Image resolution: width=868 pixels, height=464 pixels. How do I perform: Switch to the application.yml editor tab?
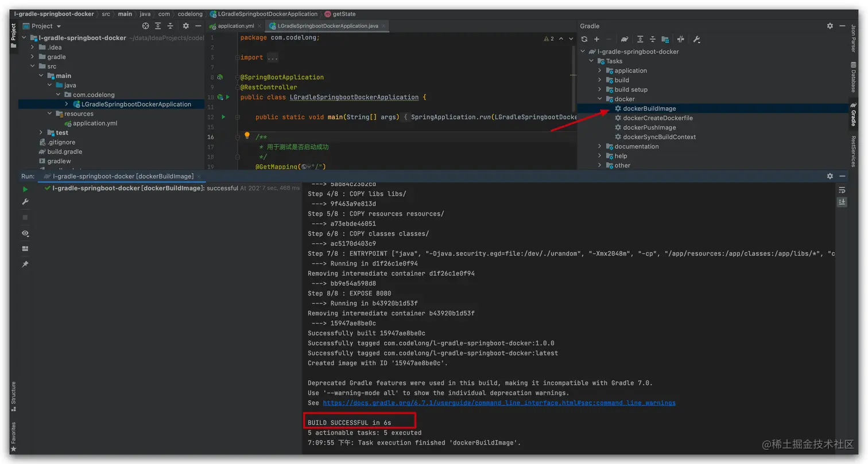pyautogui.click(x=235, y=26)
